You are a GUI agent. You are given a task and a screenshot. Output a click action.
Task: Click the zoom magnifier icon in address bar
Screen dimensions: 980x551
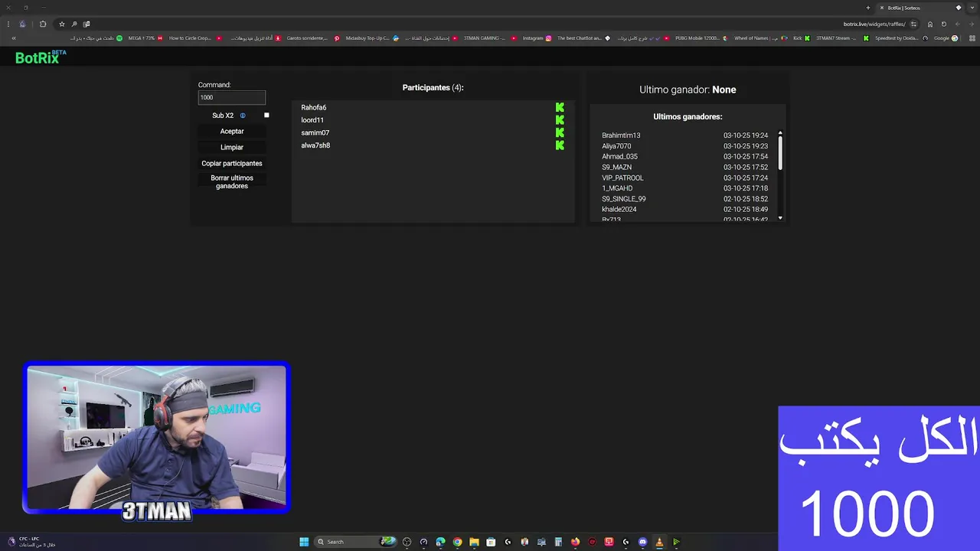click(74, 24)
